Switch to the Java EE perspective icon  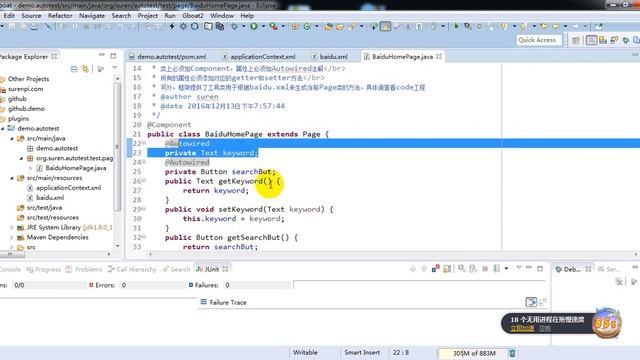(x=602, y=40)
